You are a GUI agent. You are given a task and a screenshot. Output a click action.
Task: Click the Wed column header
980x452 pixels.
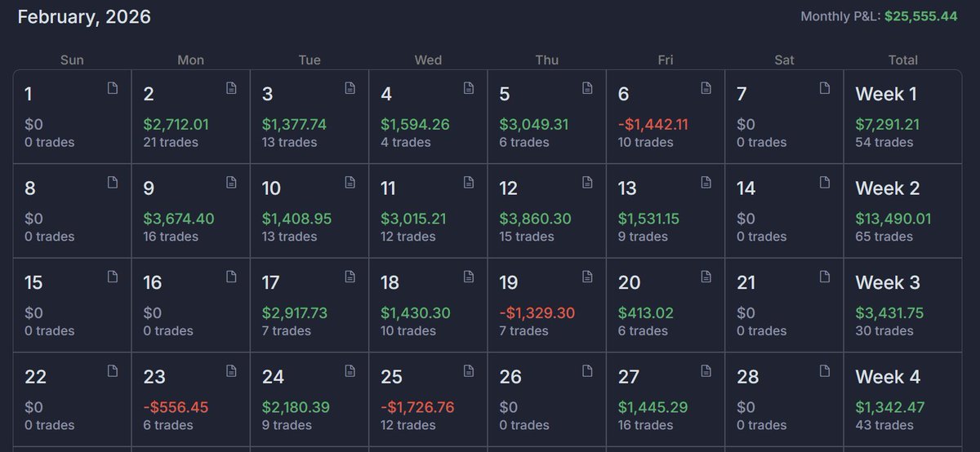(428, 60)
